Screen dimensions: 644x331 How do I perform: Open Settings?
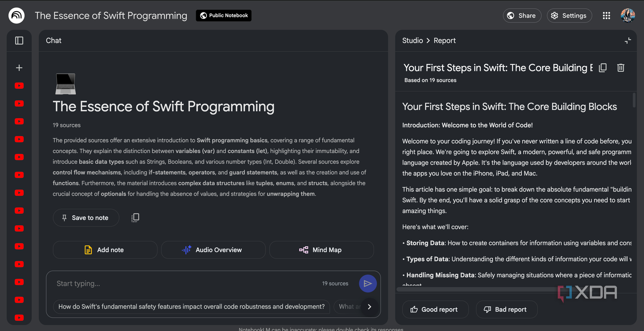(x=569, y=15)
